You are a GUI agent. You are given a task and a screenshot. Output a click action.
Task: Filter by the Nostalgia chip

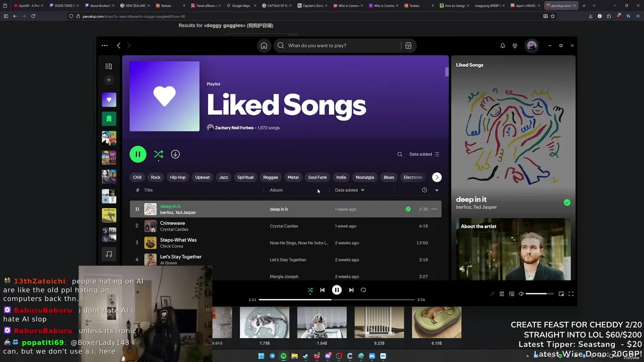coord(365,177)
